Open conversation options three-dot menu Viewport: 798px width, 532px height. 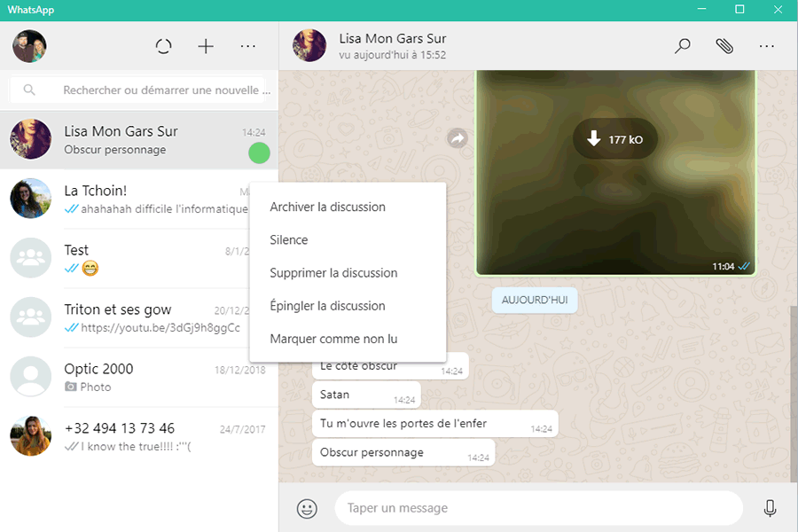coord(767,47)
